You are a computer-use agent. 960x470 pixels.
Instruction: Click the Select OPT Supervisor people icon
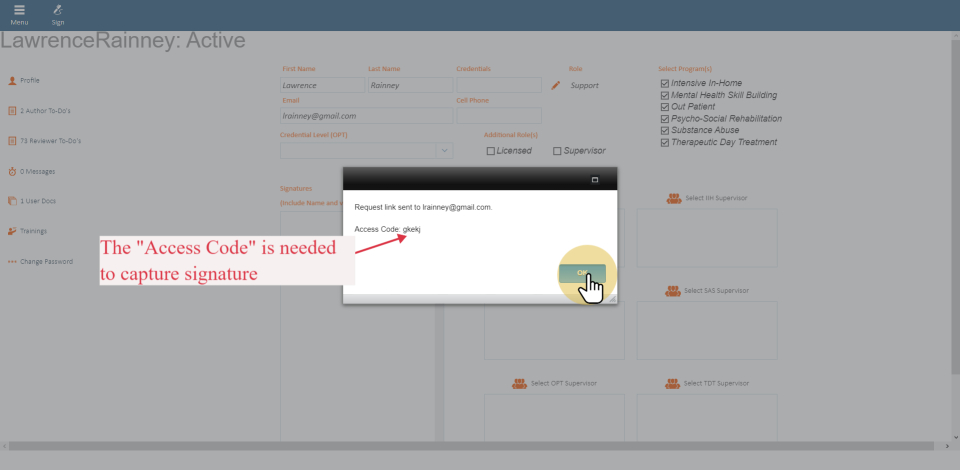pos(519,383)
